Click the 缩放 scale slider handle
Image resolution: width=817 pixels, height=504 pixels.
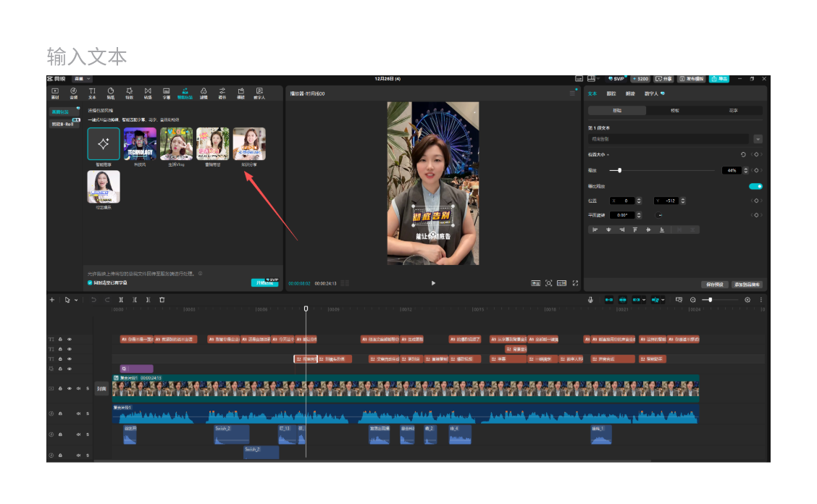coord(619,170)
